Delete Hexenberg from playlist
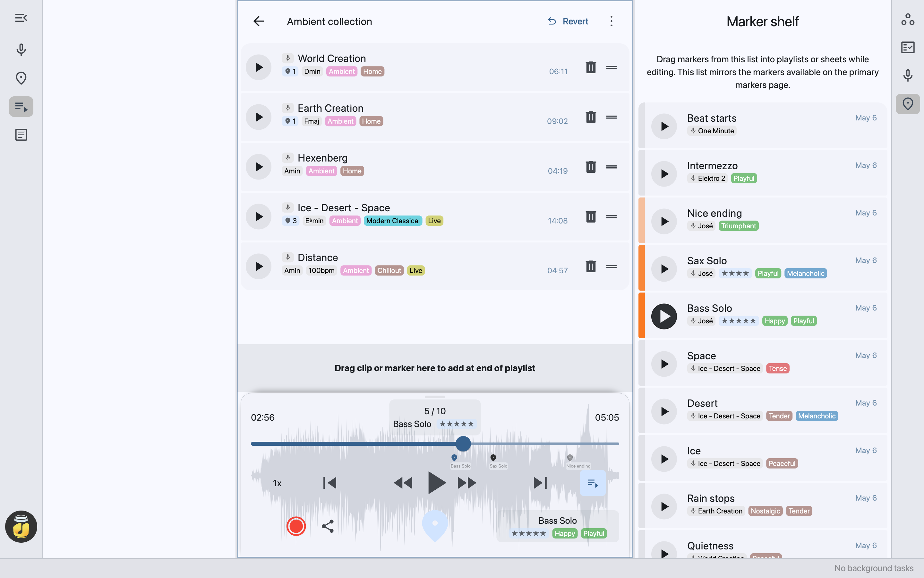 [591, 167]
